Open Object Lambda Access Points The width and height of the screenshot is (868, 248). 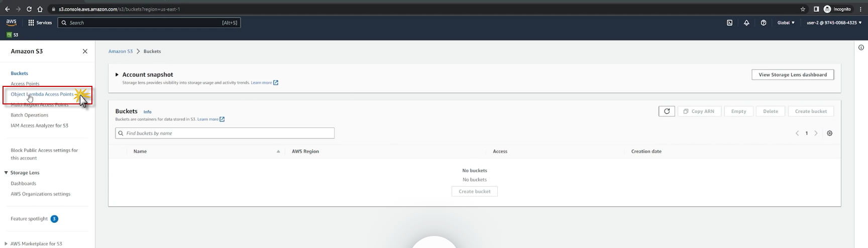pyautogui.click(x=42, y=94)
